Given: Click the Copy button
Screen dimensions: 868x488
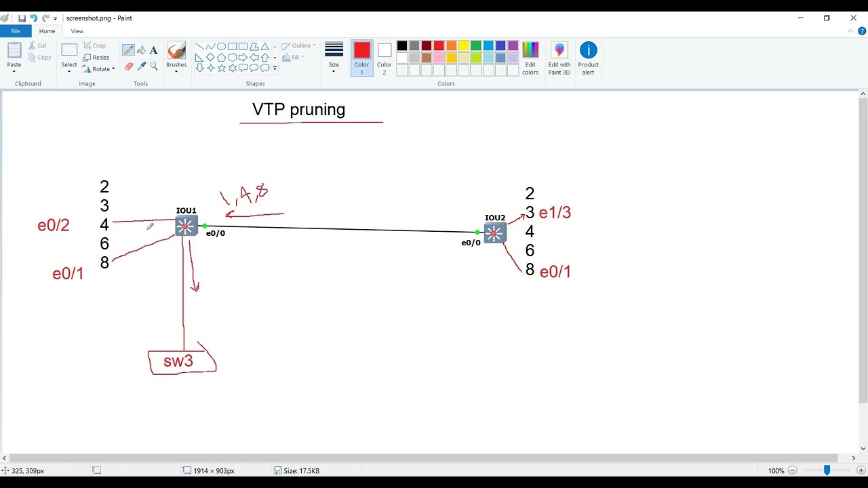Looking at the screenshot, I should pyautogui.click(x=39, y=58).
